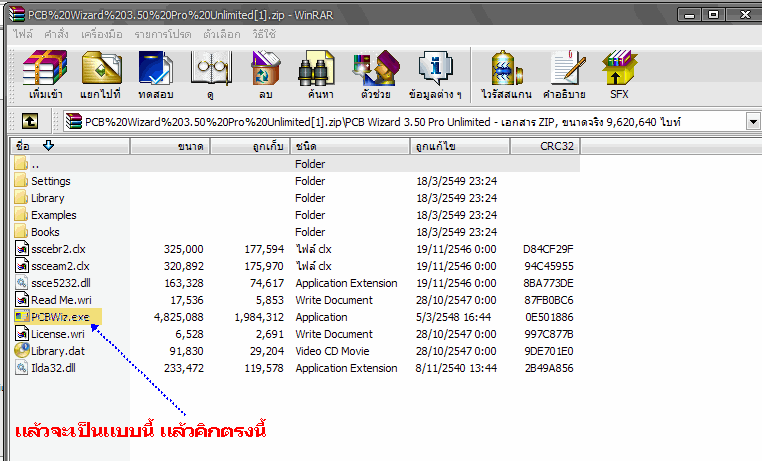Open the Help (วิธีใช้) menu

264,34
